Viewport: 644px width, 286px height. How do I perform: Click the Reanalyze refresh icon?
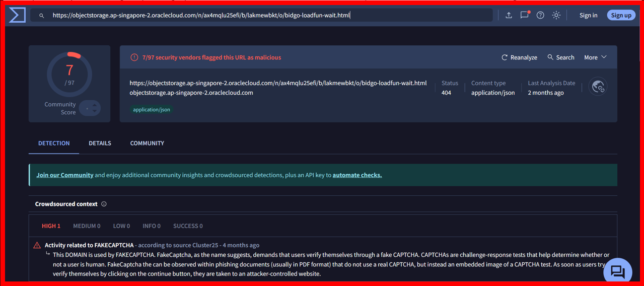coord(505,57)
